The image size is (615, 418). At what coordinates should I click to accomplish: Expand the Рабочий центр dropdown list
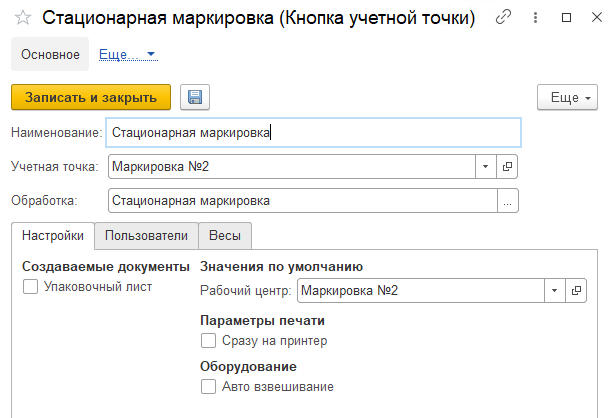[554, 291]
